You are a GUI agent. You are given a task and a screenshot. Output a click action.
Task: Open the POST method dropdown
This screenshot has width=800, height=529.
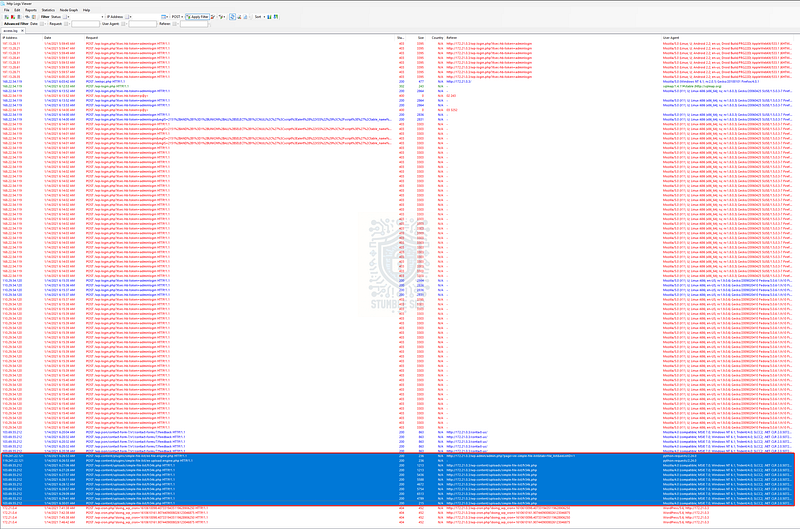tap(177, 17)
